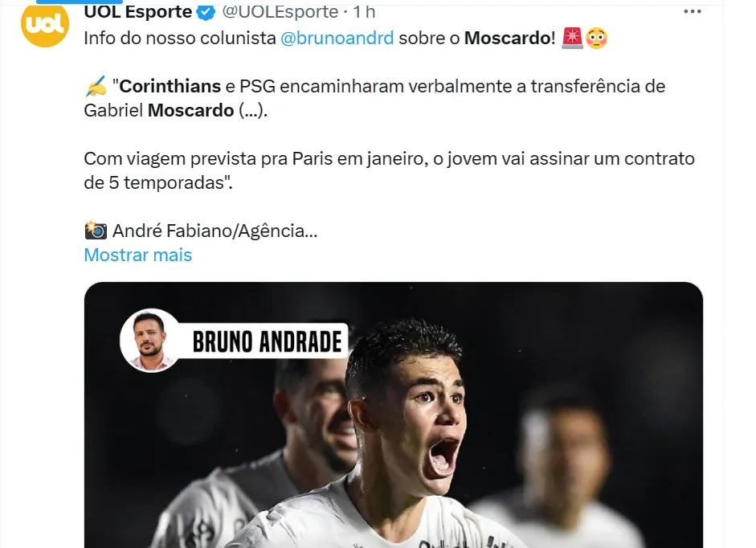Expand the tweet with Mostrar mais
The width and height of the screenshot is (756, 548).
tap(138, 255)
